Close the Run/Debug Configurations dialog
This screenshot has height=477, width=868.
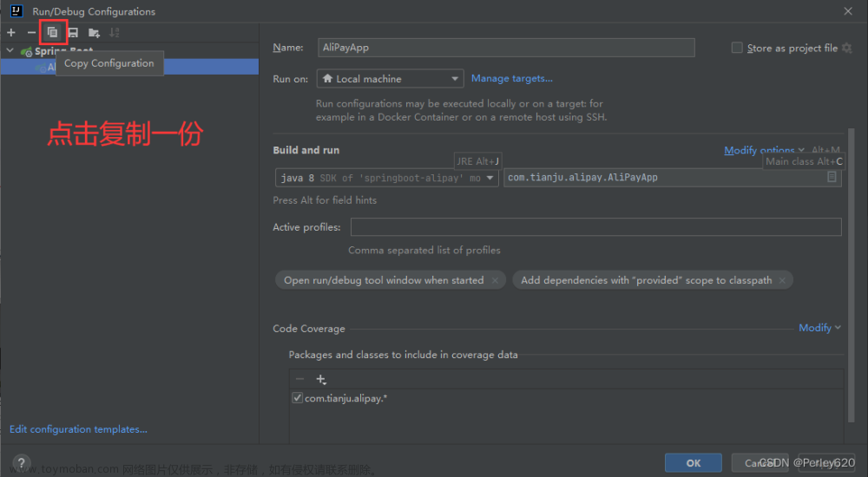[x=848, y=11]
